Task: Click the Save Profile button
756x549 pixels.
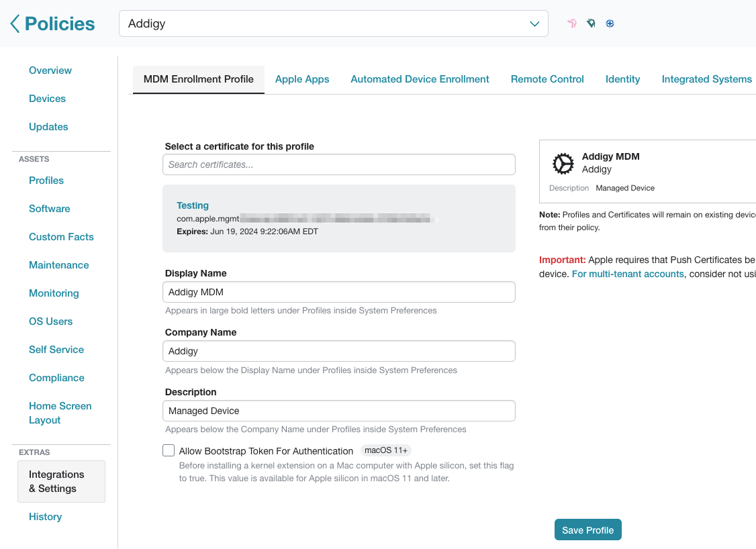Action: tap(587, 530)
